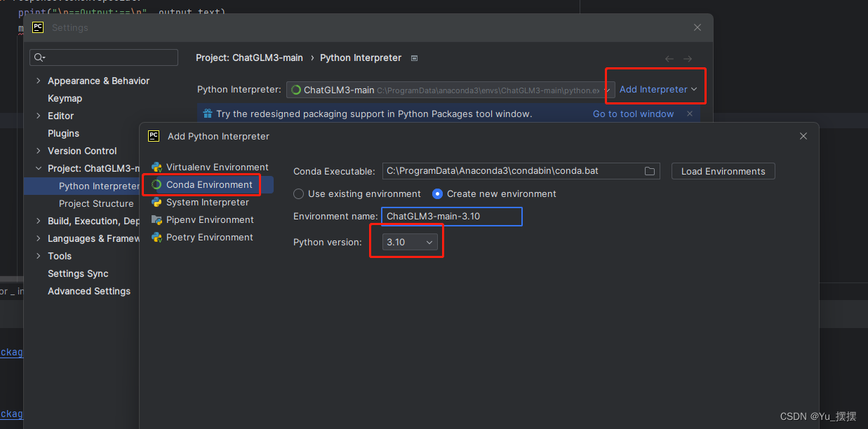
Task: Open Settings Sync page
Action: [x=78, y=273]
